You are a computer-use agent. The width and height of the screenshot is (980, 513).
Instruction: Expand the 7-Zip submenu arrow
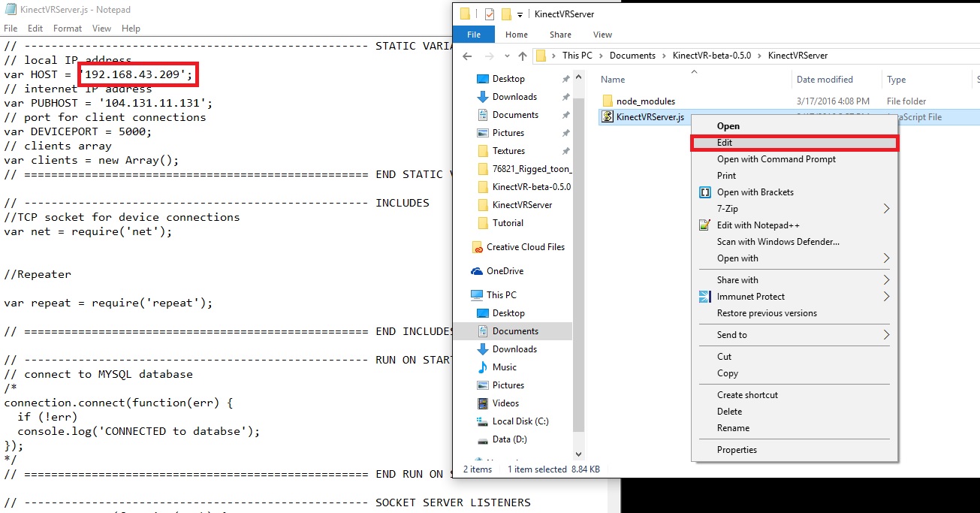886,209
